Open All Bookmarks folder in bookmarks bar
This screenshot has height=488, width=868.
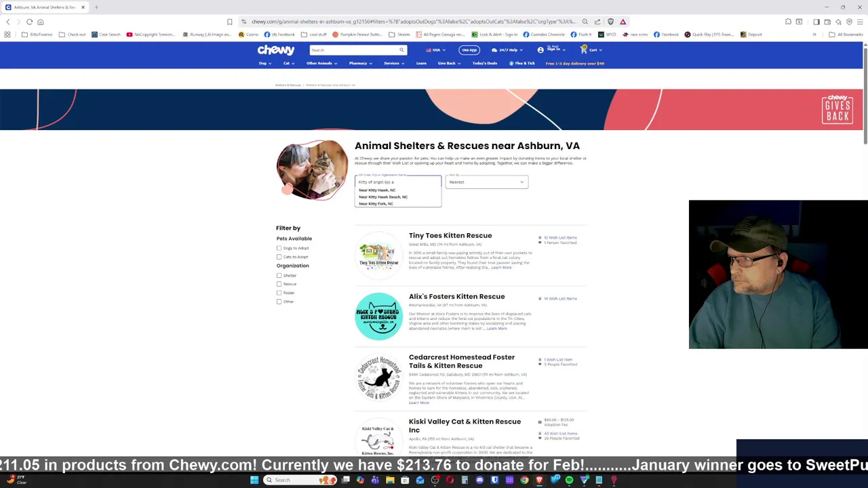click(845, 35)
